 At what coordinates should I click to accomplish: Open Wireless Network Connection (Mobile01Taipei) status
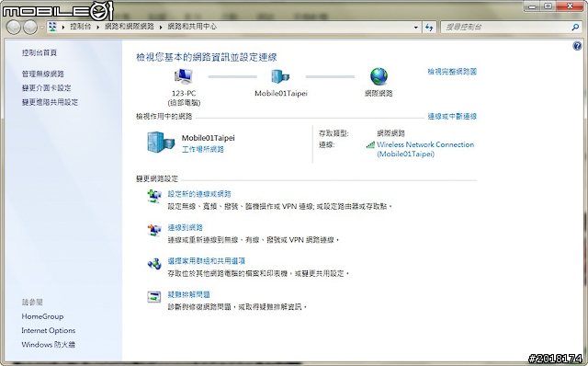tap(425, 149)
